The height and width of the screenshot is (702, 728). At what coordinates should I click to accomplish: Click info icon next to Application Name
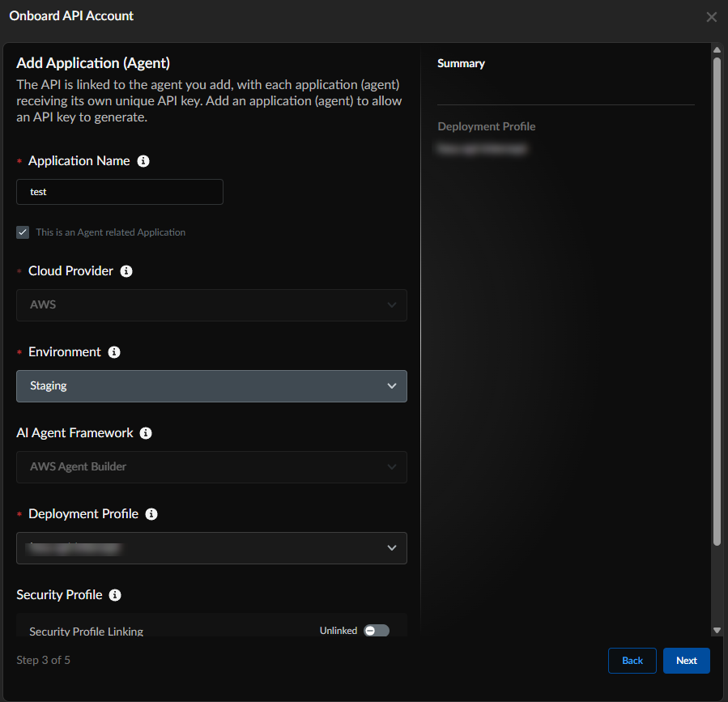tap(143, 161)
